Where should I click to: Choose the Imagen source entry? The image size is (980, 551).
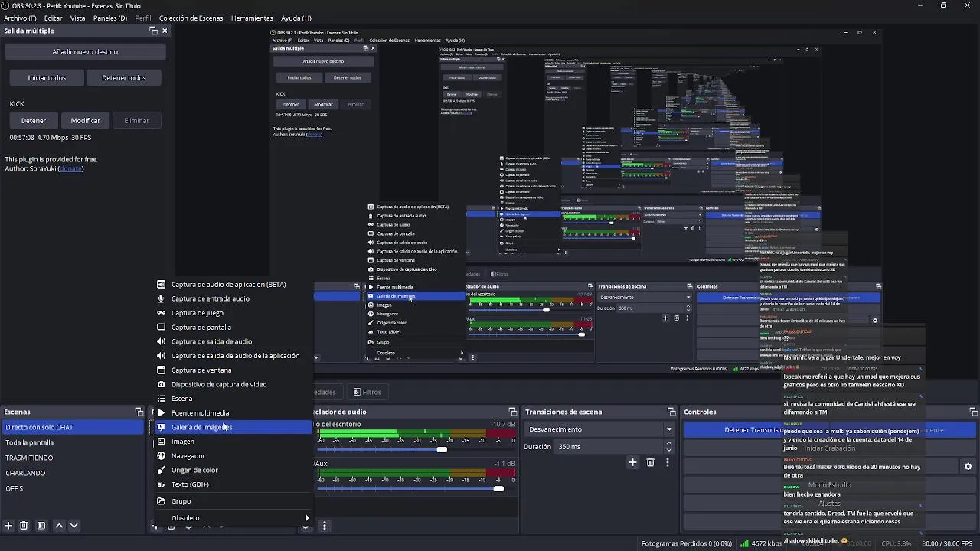[233, 442]
